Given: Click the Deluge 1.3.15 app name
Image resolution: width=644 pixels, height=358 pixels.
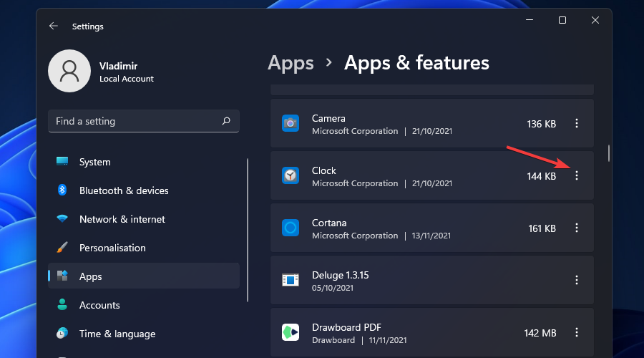Looking at the screenshot, I should tap(340, 275).
